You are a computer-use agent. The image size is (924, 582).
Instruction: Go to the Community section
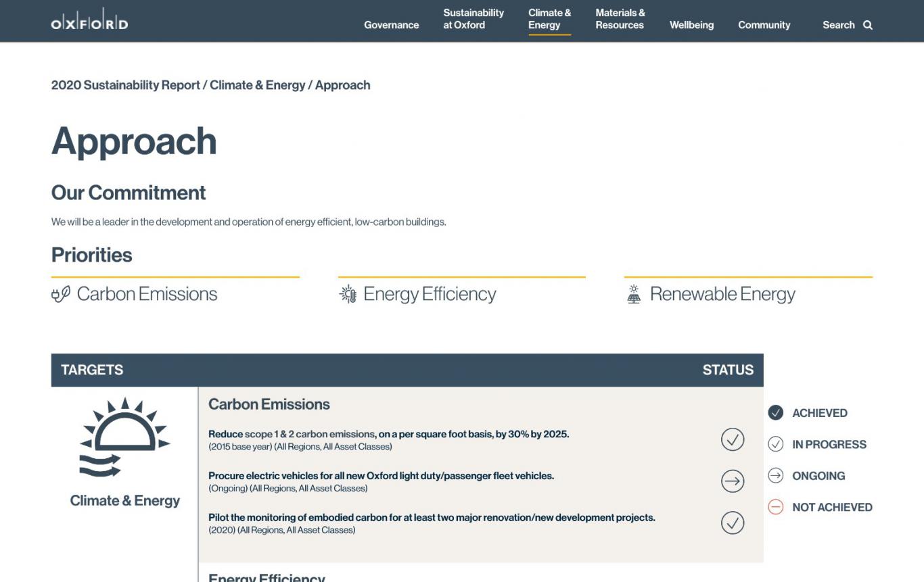pyautogui.click(x=764, y=25)
